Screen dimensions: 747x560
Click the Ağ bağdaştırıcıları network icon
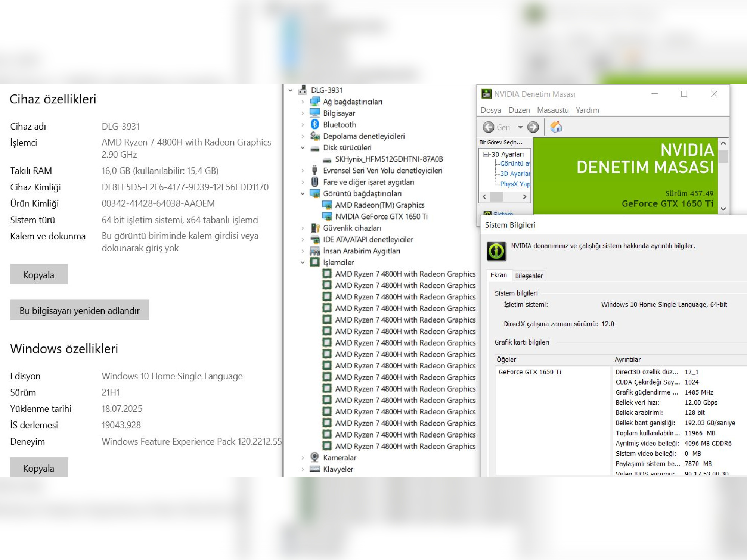(x=315, y=102)
